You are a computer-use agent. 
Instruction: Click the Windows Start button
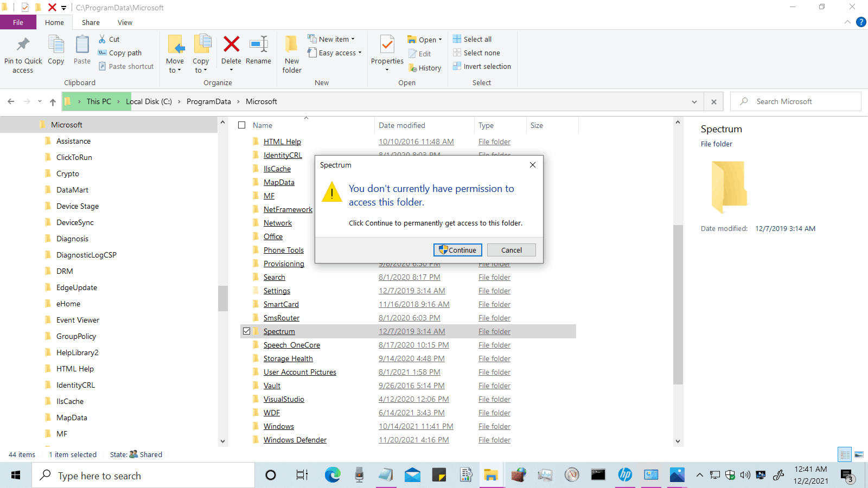(16, 476)
